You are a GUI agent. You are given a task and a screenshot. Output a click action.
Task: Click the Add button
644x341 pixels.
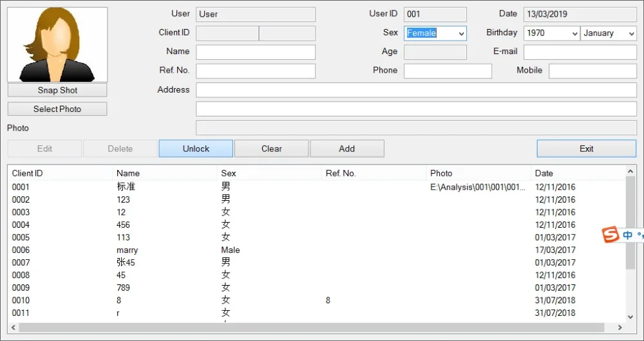[347, 149]
